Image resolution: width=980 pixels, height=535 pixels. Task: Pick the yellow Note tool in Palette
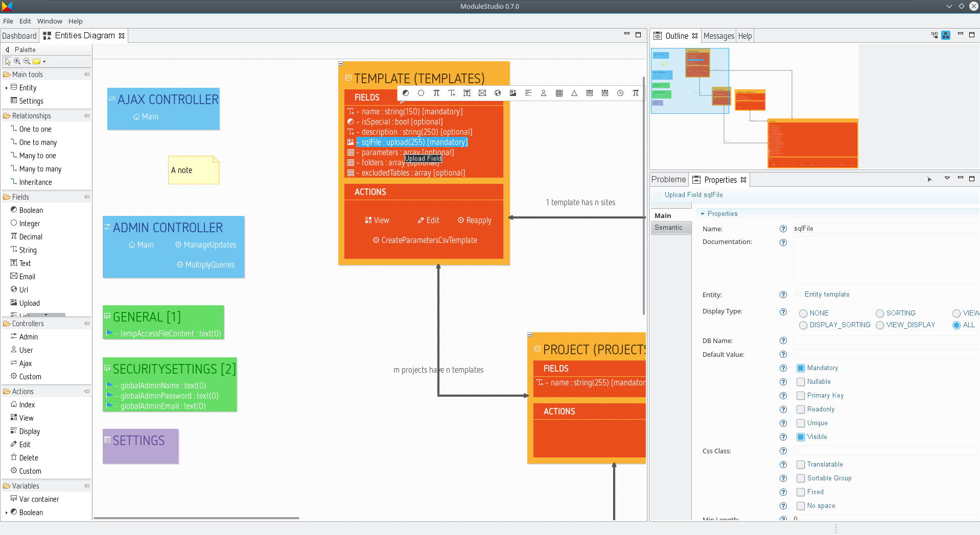(x=36, y=61)
